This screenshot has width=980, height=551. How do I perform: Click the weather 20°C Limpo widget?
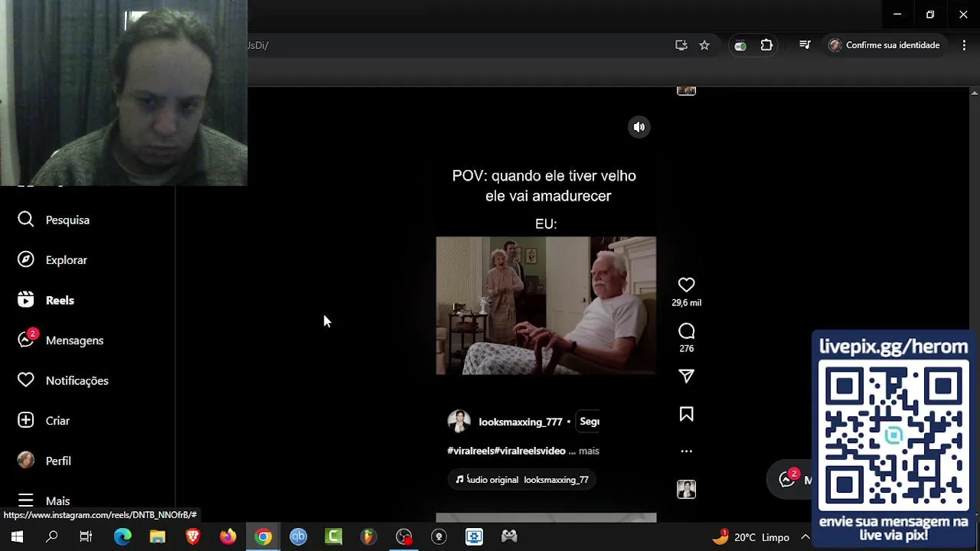coord(750,537)
